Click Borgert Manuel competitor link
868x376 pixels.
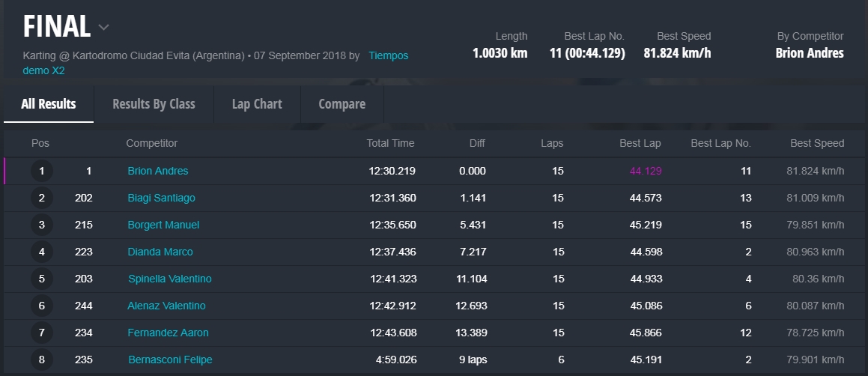click(163, 225)
